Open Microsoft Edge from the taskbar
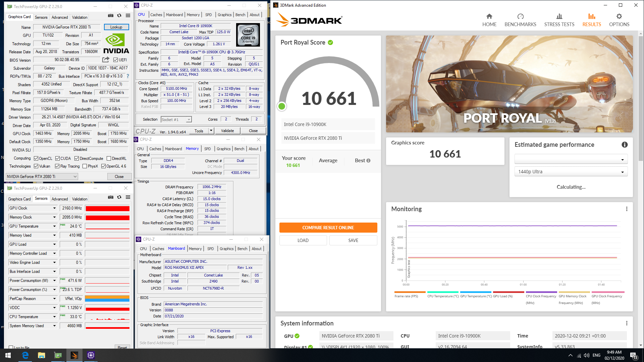The height and width of the screenshot is (362, 644). click(25, 355)
